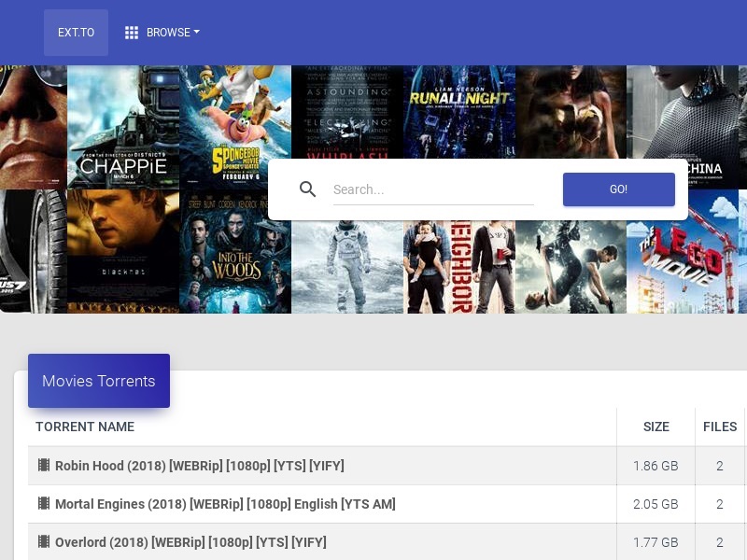Click the astronaut Interstellar poster

[347, 267]
